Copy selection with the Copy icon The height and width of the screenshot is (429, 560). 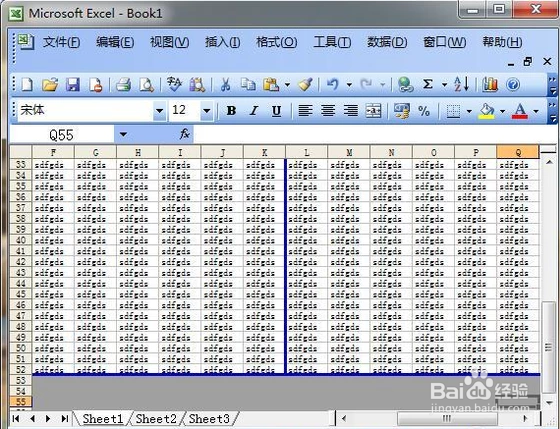(248, 85)
